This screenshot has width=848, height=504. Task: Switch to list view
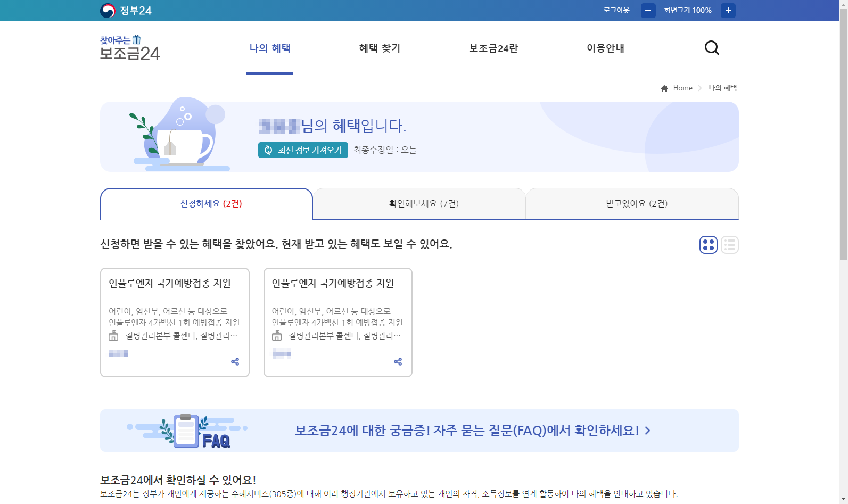pyautogui.click(x=729, y=245)
